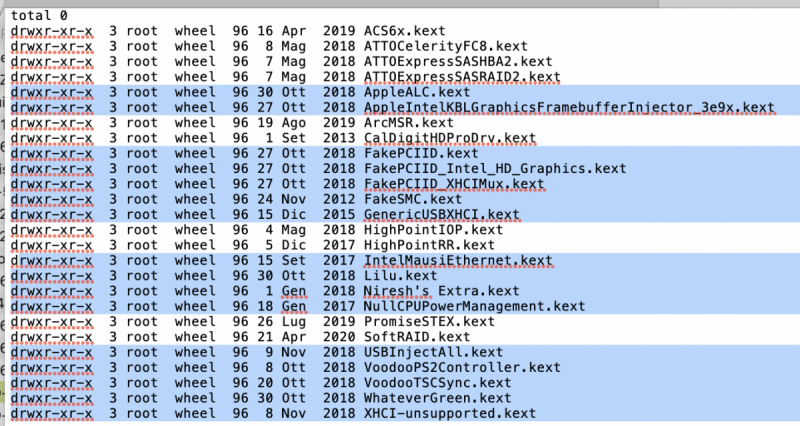Click the ACS6x.kext filename

[405, 31]
